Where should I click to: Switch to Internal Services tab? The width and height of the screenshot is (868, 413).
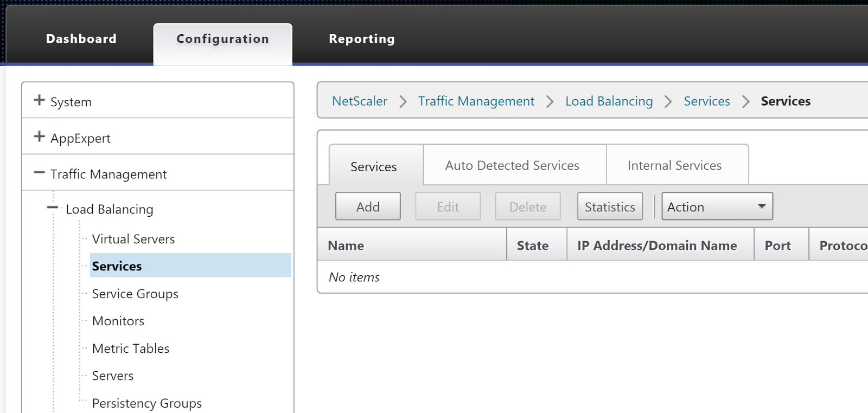tap(677, 165)
